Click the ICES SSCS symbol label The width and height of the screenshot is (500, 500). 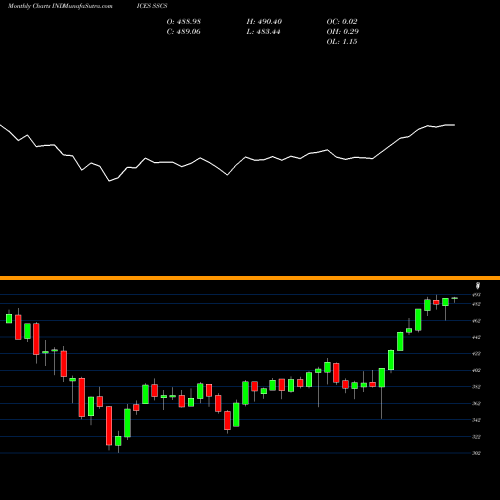(152, 6)
